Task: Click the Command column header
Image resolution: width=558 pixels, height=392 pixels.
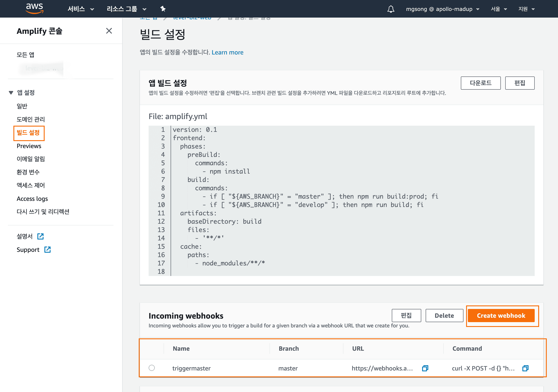Action: coord(467,348)
